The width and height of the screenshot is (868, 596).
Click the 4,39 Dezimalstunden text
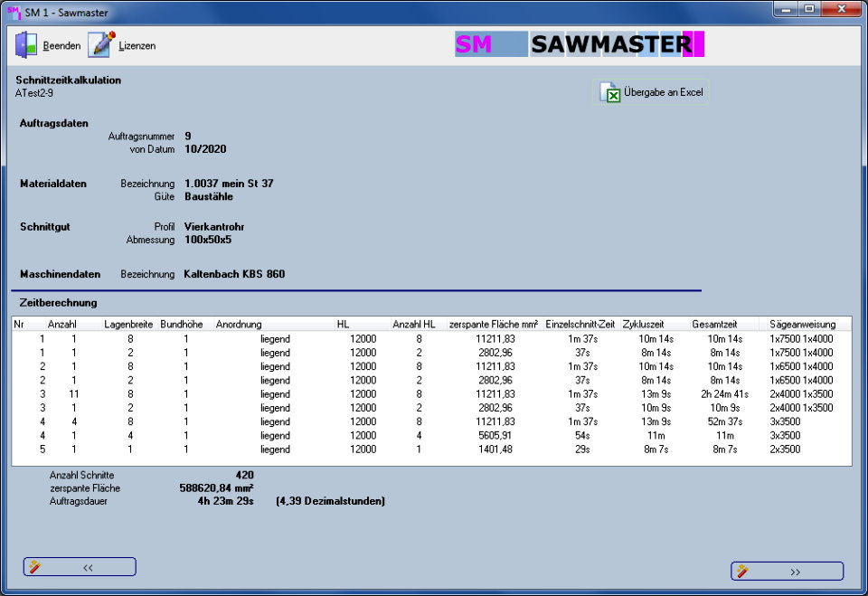click(331, 501)
